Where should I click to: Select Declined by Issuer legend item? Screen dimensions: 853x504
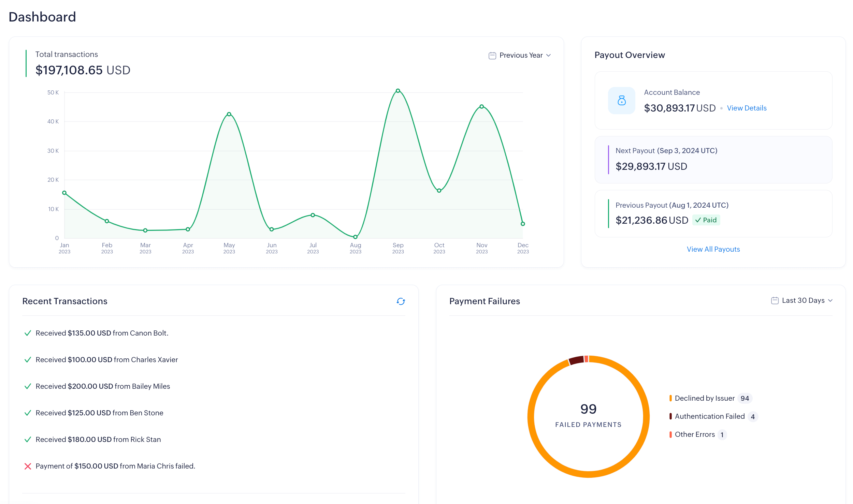(x=704, y=398)
